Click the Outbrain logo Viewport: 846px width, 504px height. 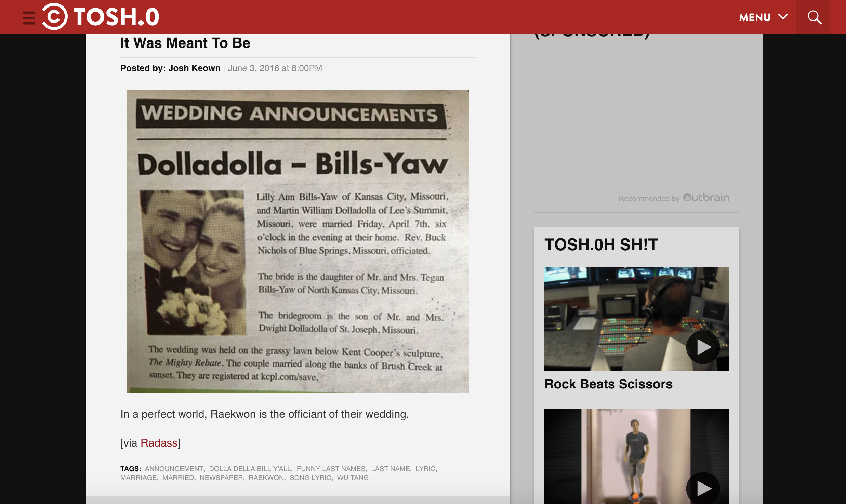point(706,198)
